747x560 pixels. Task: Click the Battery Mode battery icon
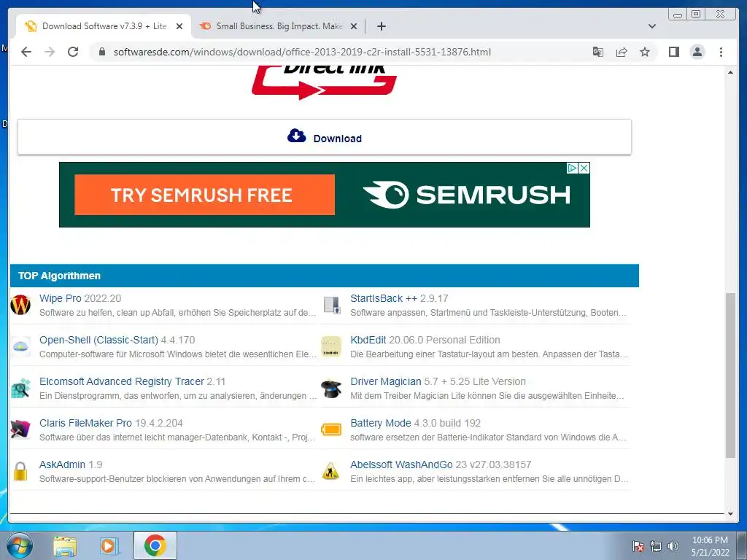(x=331, y=429)
